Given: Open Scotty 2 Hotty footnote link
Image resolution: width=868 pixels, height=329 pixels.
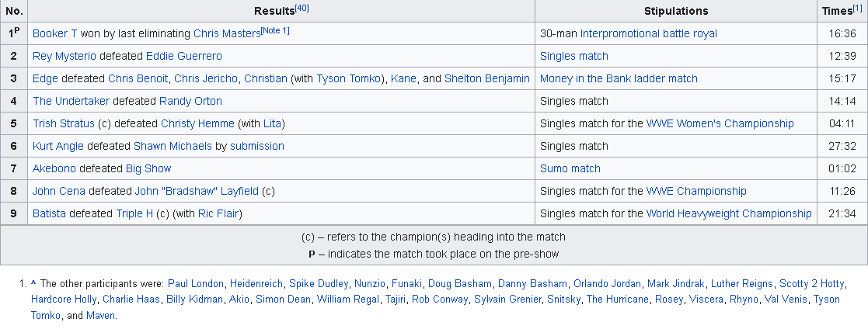Looking at the screenshot, I should pos(811,284).
